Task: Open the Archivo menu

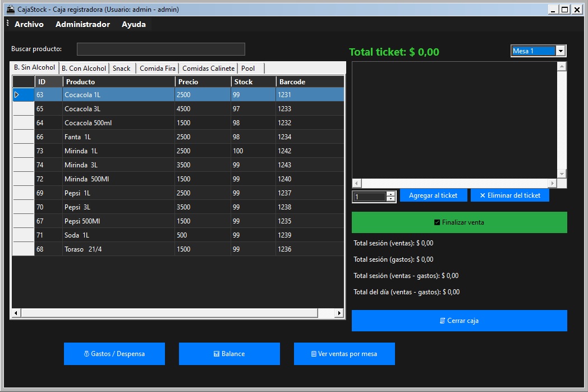Action: coord(29,24)
